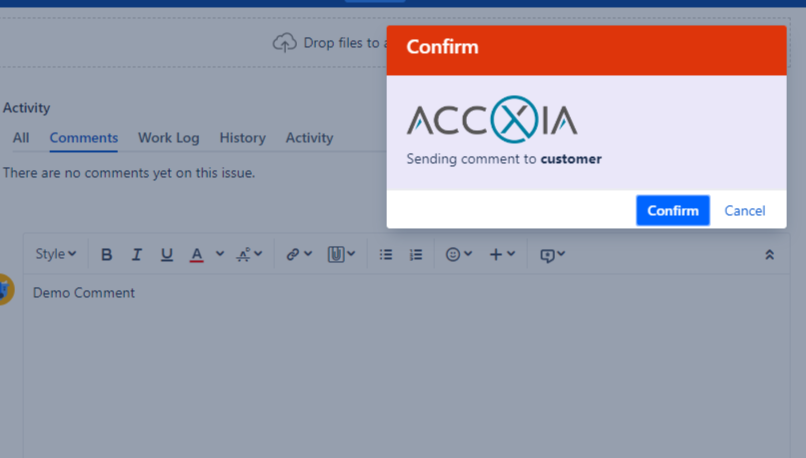
Task: Collapse the editor toolbar double chevron
Action: click(770, 254)
